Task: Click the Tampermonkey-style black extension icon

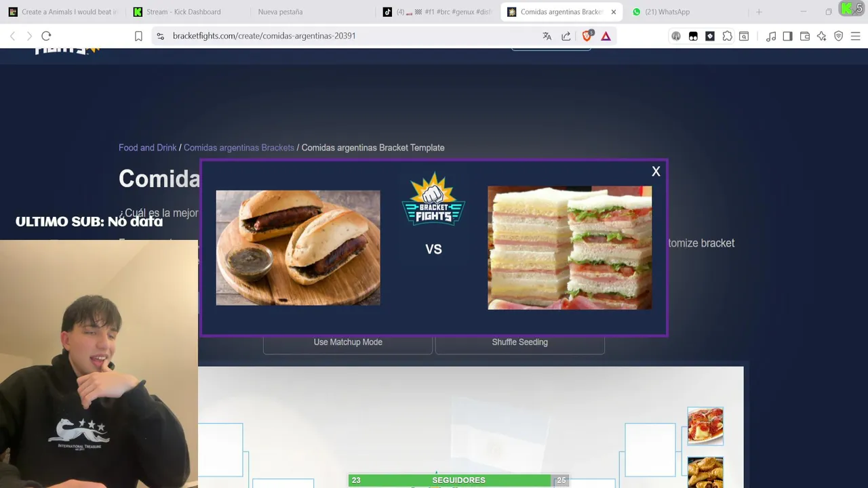Action: point(693,36)
